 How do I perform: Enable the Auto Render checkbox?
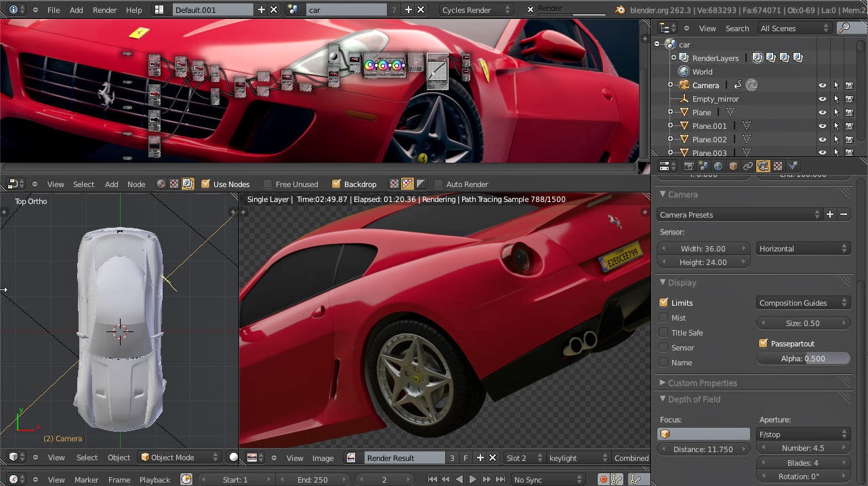438,184
